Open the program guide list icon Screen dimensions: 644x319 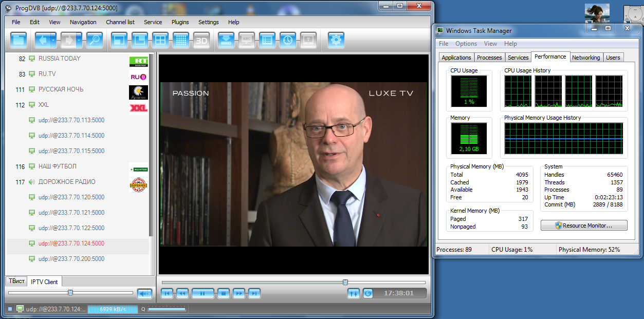click(x=267, y=40)
